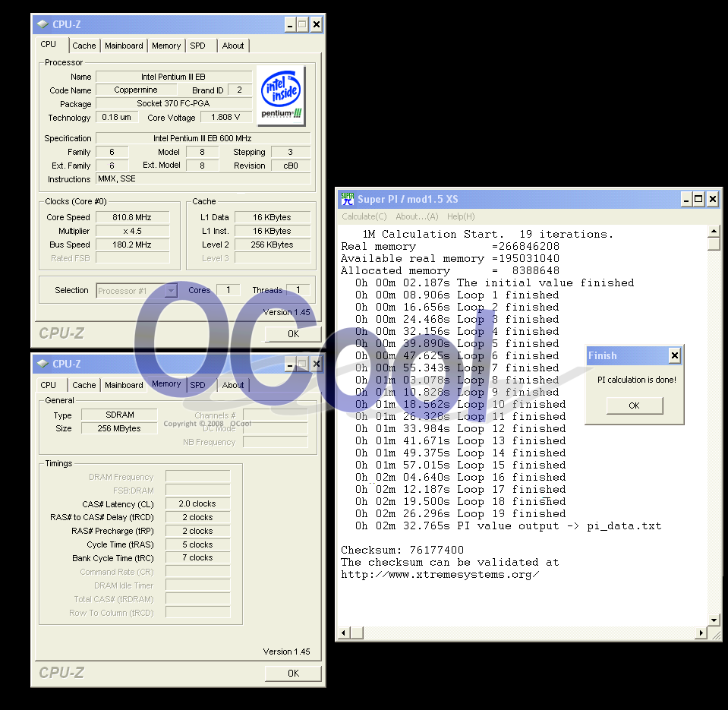Click the Level 2 256 KBytes cache value
This screenshot has height=710, width=728.
(273, 245)
